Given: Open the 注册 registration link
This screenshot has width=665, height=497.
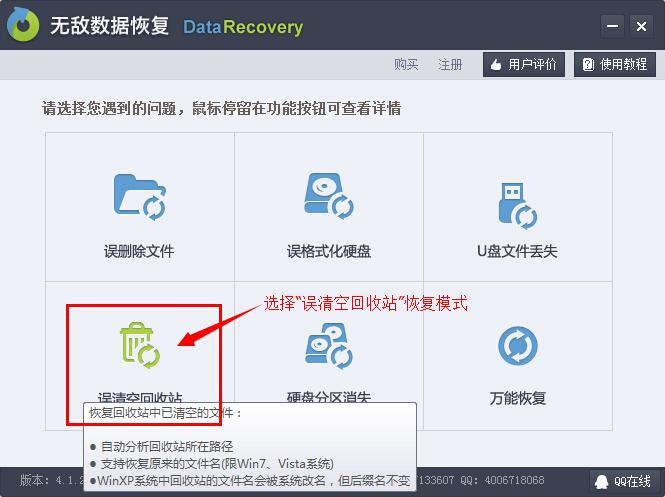Looking at the screenshot, I should (450, 64).
